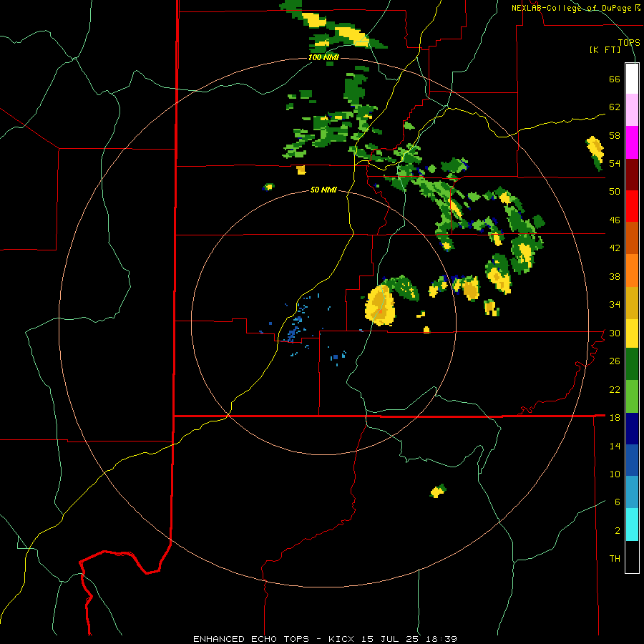
Task: Click the magenta 58 kft color band
Action: [632, 142]
